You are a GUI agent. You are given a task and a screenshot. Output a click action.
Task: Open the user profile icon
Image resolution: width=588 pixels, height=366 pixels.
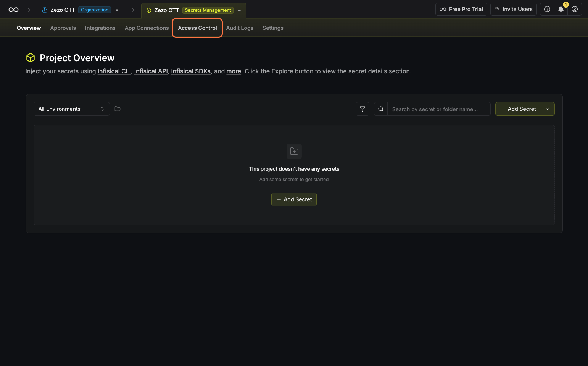(574, 9)
